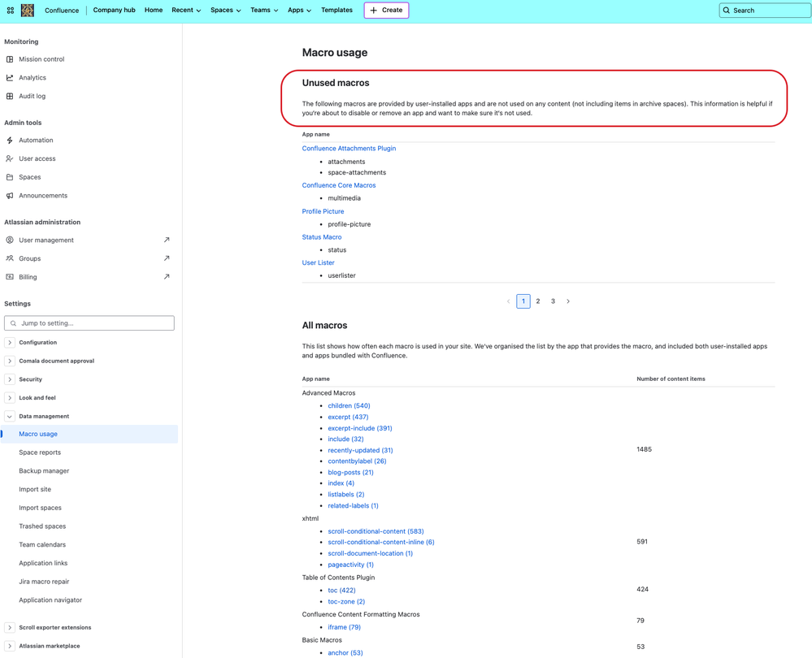Open Templates in top navigation
This screenshot has height=658, width=812.
pos(337,11)
